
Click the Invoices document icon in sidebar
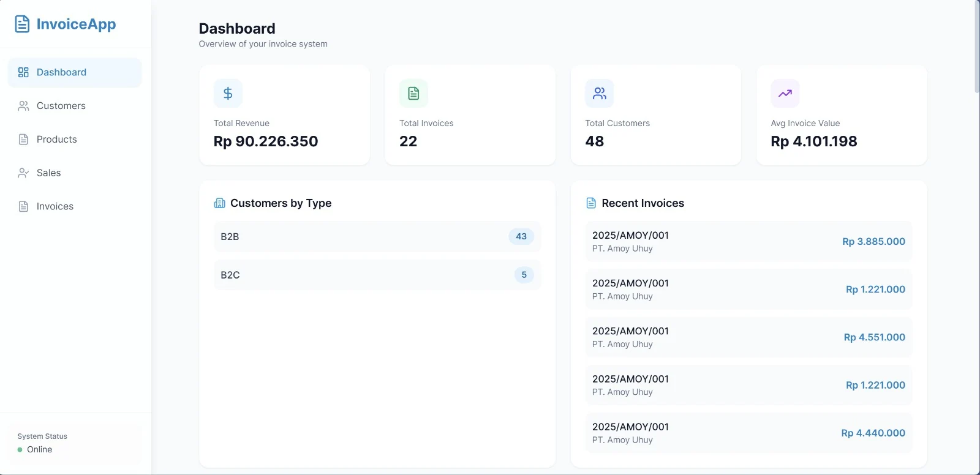pos(23,206)
